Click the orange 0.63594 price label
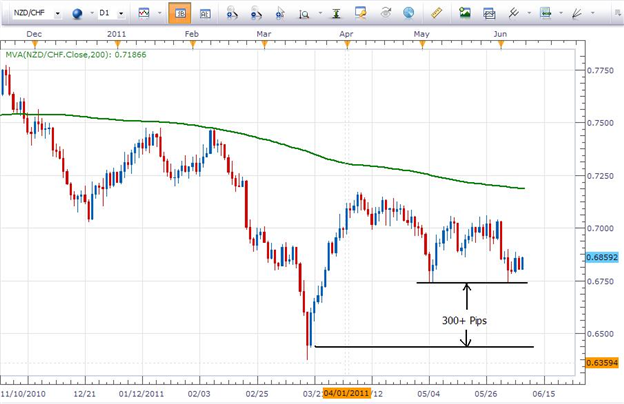 coord(602,363)
